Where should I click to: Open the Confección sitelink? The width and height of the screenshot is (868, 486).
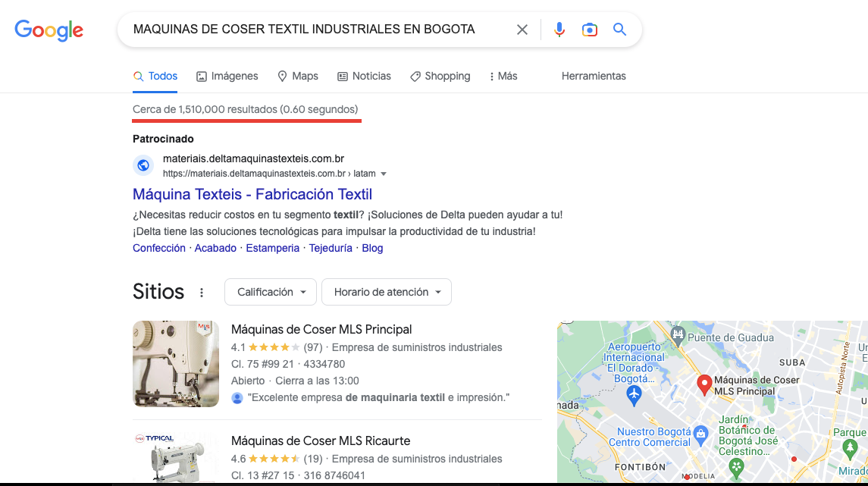[159, 248]
